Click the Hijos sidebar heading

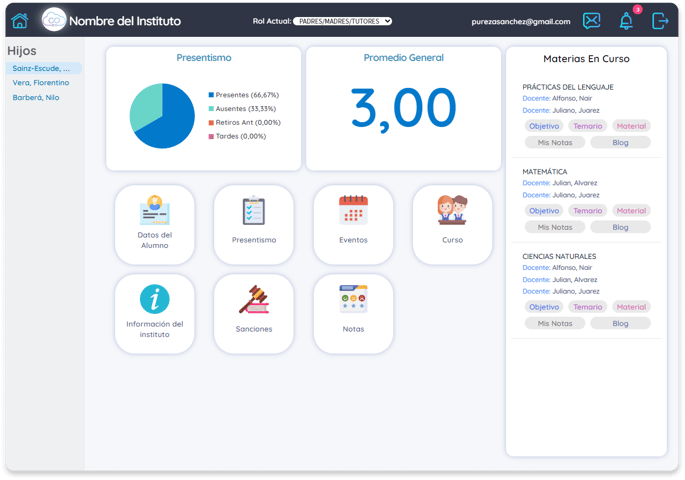click(22, 51)
